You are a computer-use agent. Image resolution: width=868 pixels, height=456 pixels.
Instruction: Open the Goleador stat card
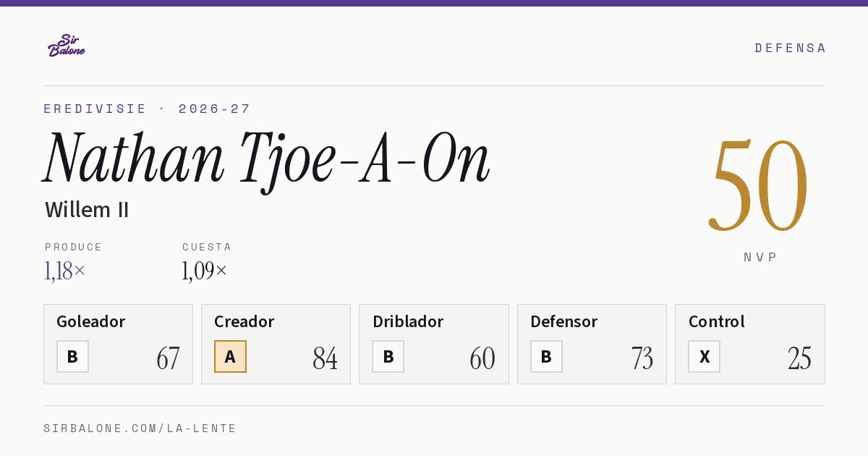(x=118, y=344)
